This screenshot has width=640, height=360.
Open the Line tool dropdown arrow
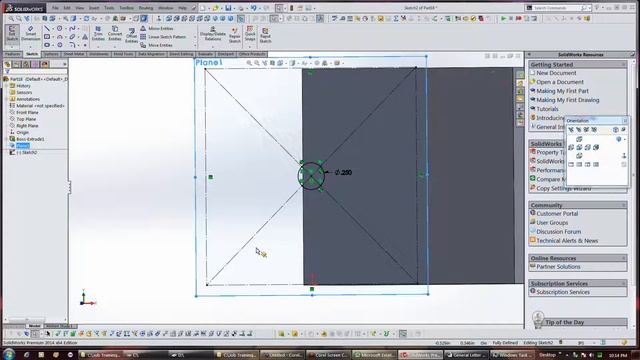tap(53, 29)
